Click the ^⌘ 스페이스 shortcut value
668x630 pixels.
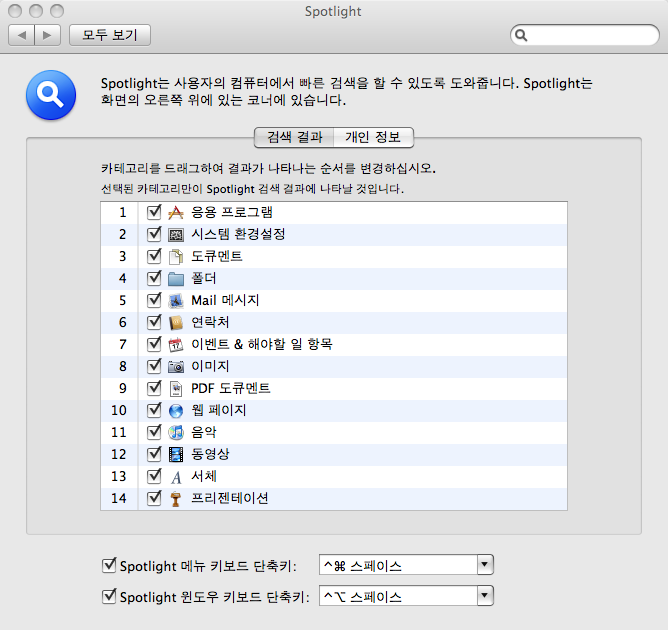tap(363, 566)
